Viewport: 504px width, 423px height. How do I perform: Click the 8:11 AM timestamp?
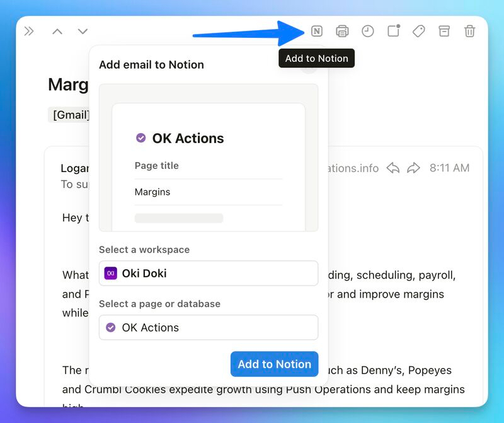click(x=449, y=168)
